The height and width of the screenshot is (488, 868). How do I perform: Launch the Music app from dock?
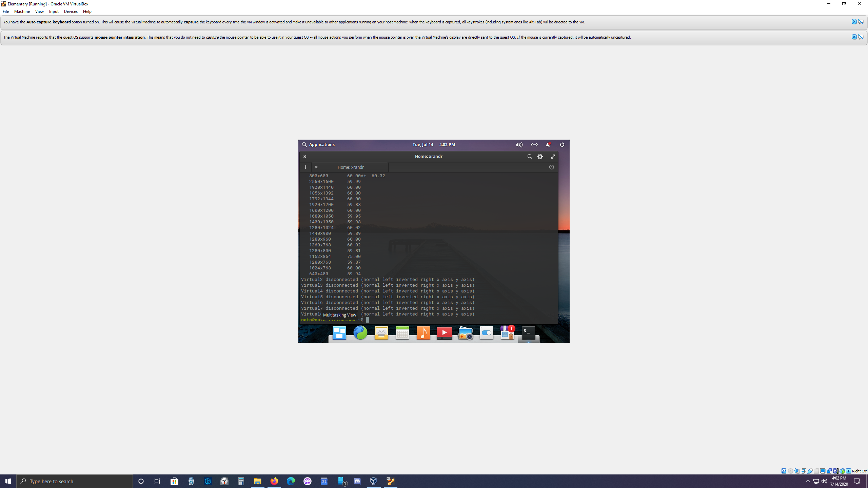pyautogui.click(x=423, y=333)
